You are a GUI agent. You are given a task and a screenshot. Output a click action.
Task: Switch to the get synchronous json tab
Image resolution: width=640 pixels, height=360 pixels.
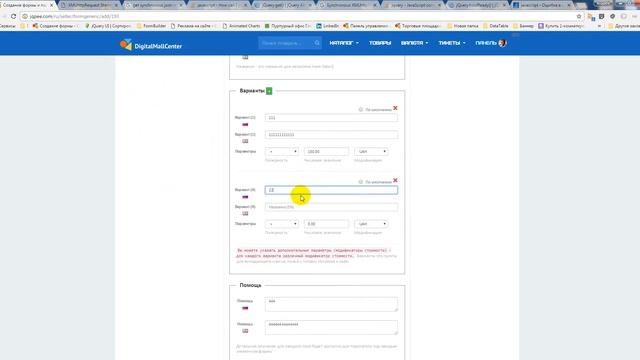[x=153, y=5]
